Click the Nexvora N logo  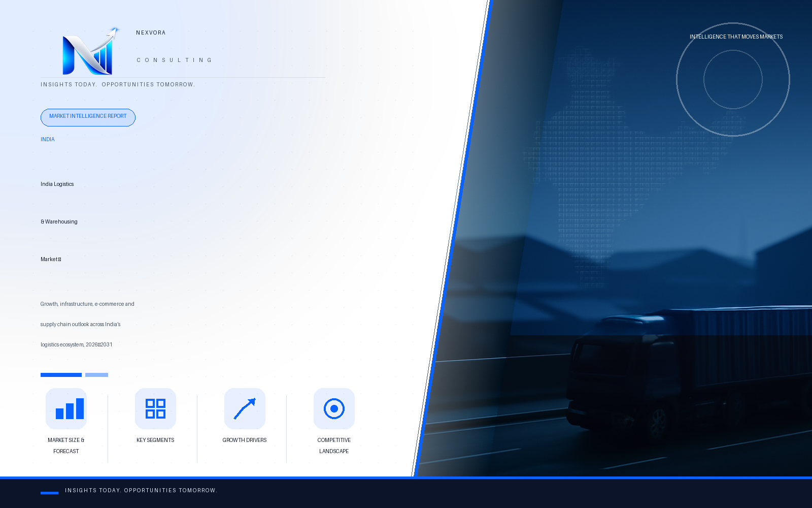click(x=90, y=51)
